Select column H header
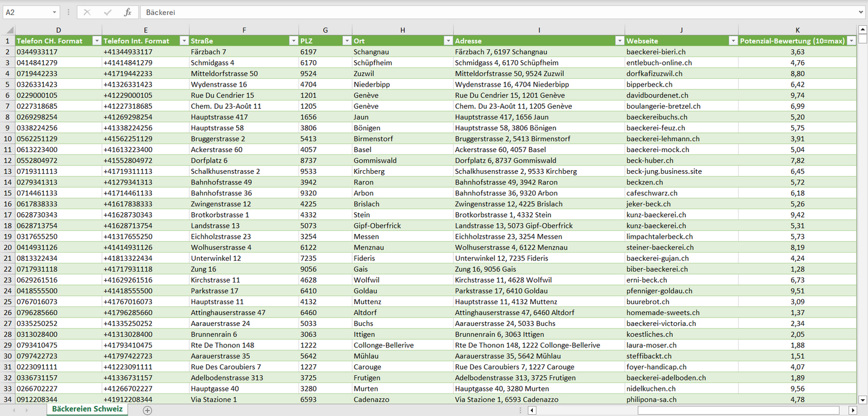This screenshot has width=868, height=416. (x=402, y=30)
